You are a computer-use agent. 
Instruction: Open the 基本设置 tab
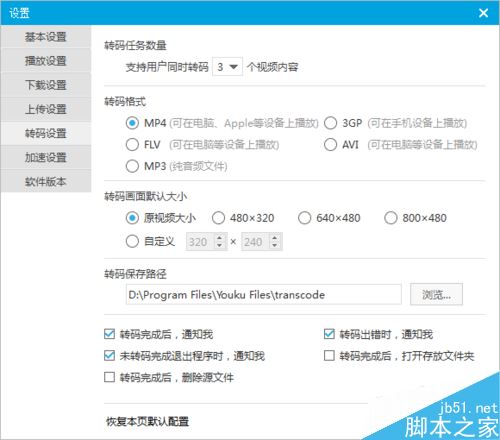click(x=46, y=37)
